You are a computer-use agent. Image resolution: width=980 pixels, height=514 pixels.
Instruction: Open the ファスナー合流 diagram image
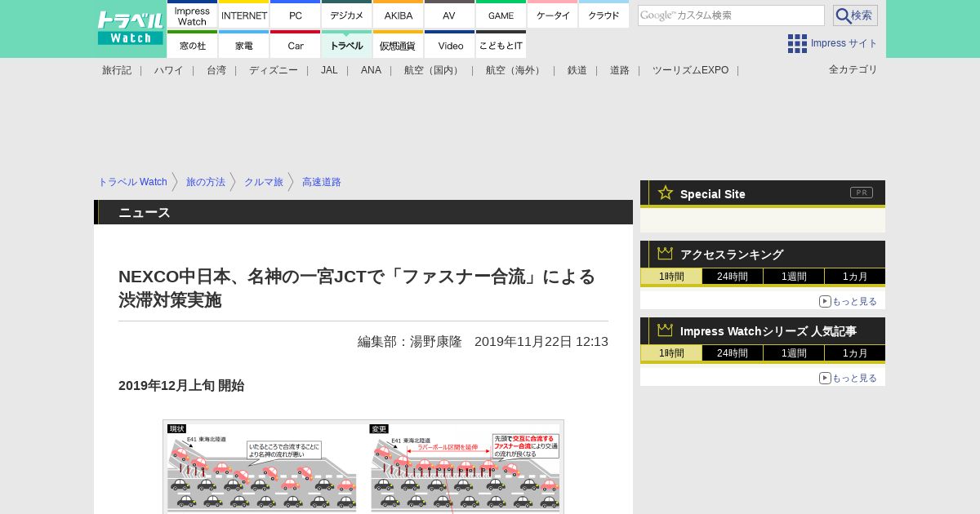coord(363,467)
